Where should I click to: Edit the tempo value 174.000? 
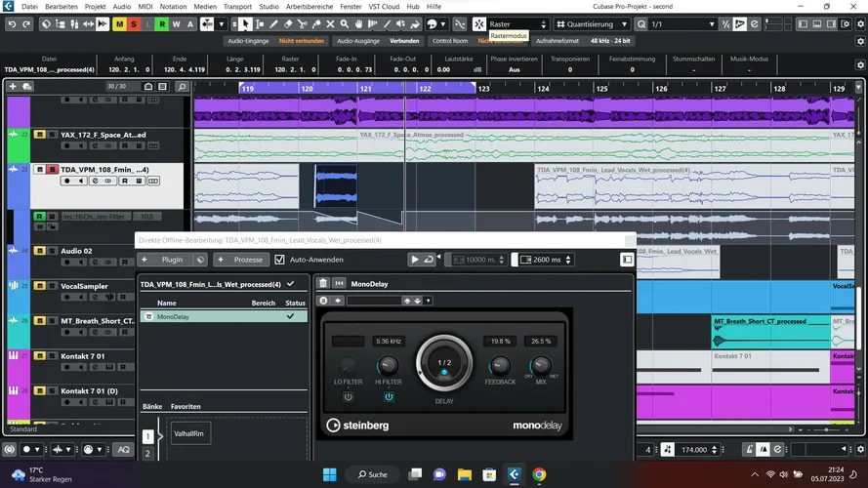[694, 450]
